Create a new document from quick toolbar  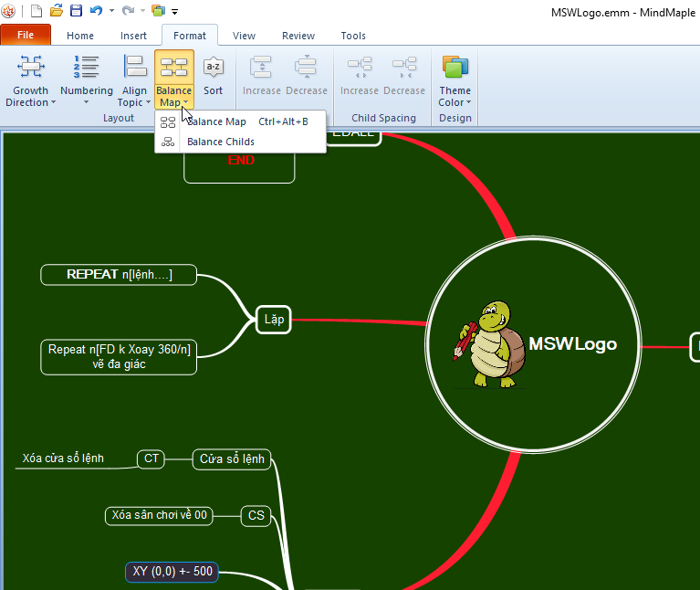[37, 10]
